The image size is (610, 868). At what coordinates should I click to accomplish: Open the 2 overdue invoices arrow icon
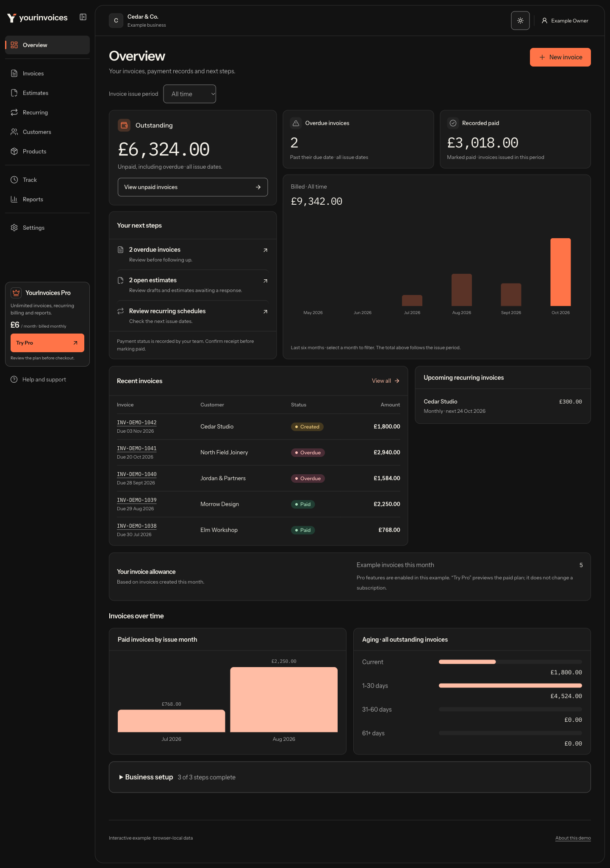[266, 250]
